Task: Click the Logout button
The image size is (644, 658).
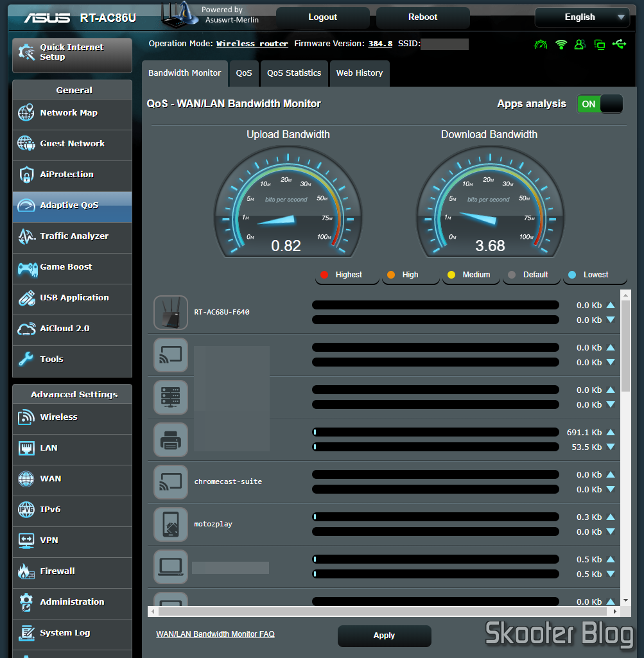Action: point(322,17)
